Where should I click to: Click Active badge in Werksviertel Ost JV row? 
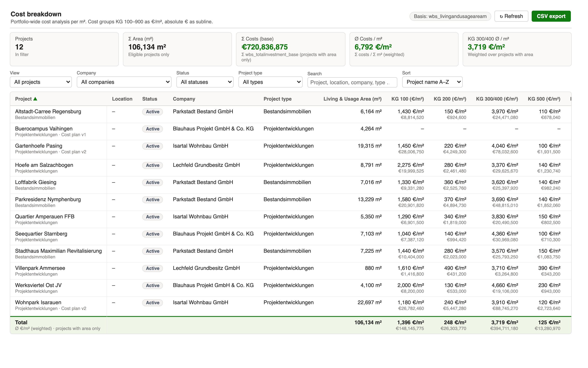coord(152,285)
